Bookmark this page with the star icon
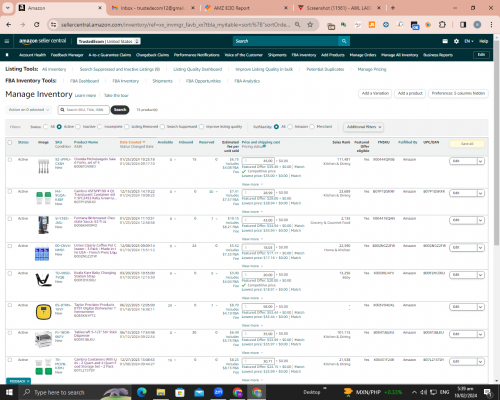 pos(310,25)
